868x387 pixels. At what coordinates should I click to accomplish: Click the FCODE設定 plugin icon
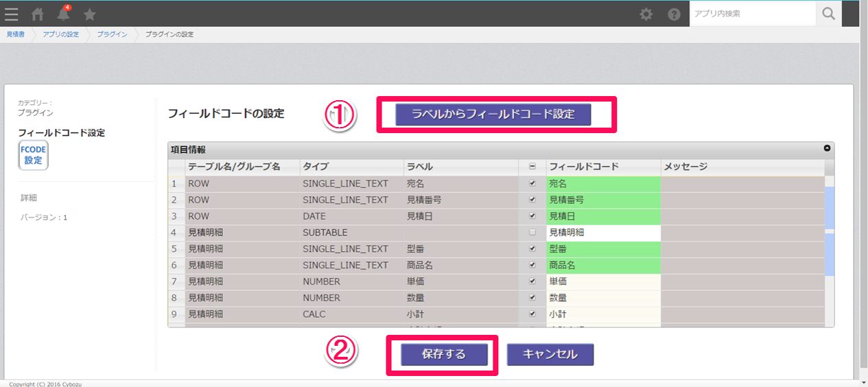[x=33, y=155]
